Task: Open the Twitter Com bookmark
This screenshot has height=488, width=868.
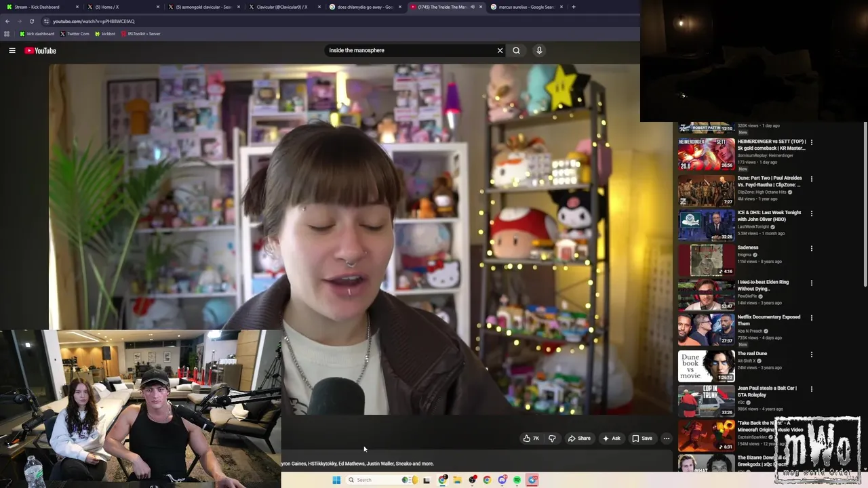Action: tap(75, 33)
